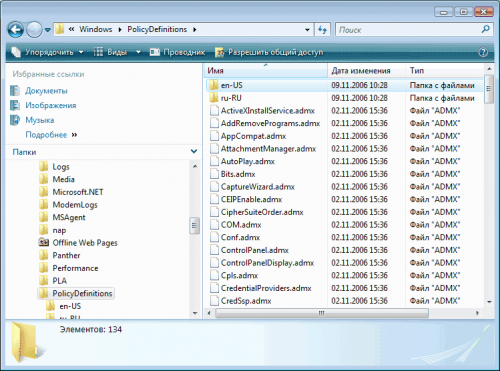500x371 pixels.
Task: Select the nap folder in tree
Action: point(59,230)
